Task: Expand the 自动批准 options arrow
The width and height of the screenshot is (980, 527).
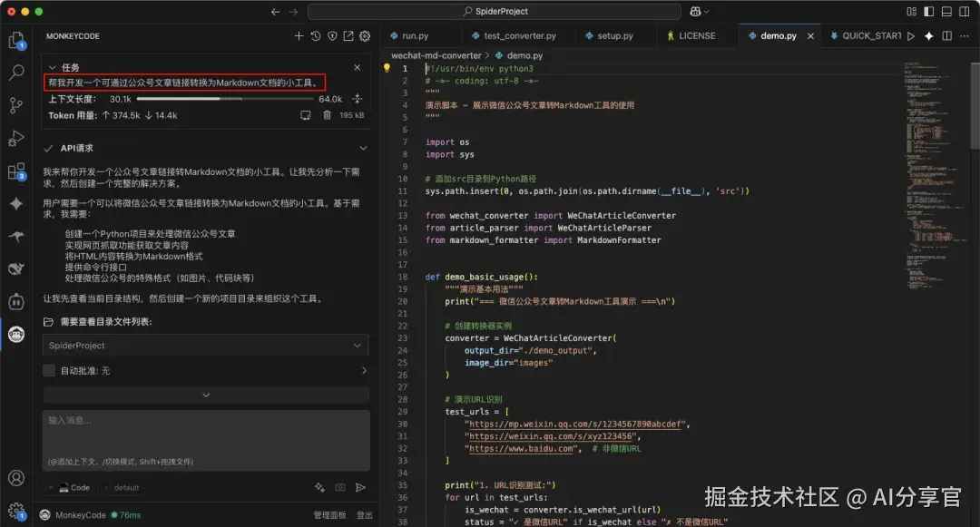Action: coord(364,370)
